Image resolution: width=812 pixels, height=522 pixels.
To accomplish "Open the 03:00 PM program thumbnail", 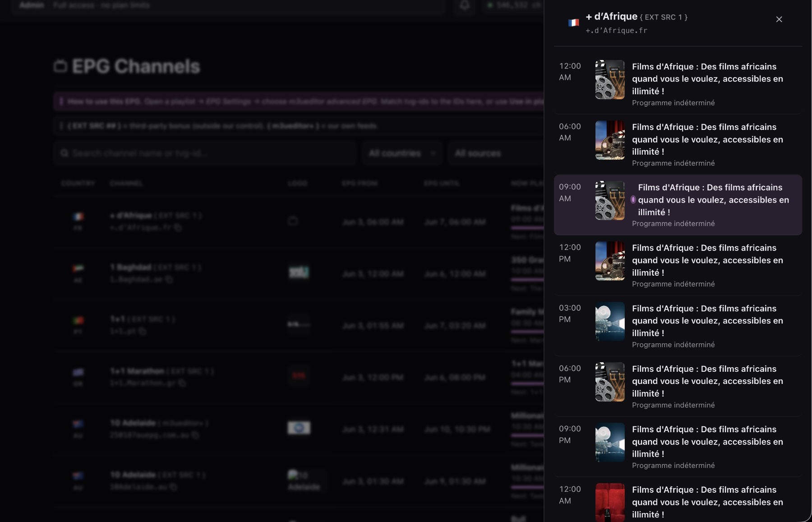I will pyautogui.click(x=610, y=322).
